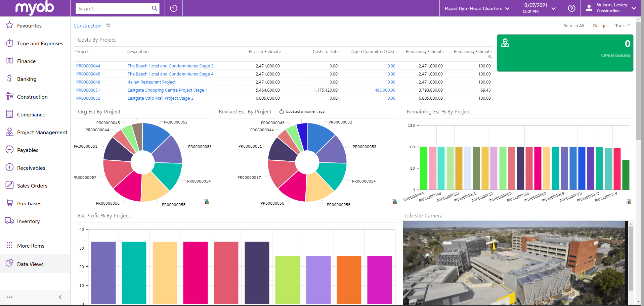Viewport: 644px width, 306px height.
Task: Click chart legend icon under Org Est chart
Action: tap(206, 202)
